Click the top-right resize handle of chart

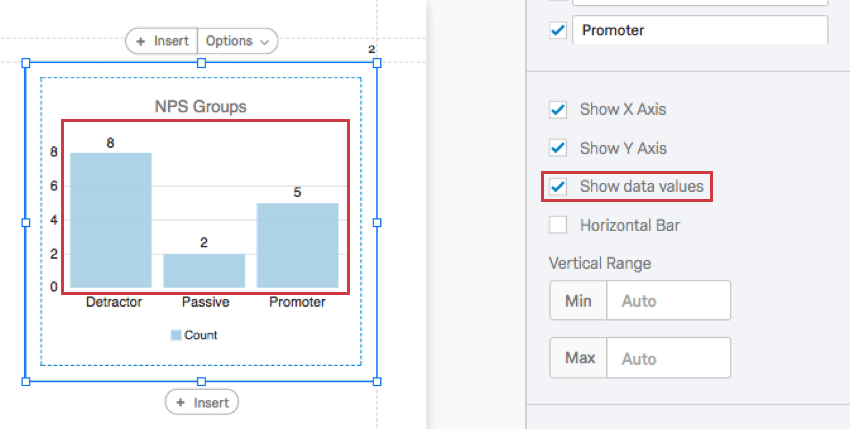(x=377, y=63)
